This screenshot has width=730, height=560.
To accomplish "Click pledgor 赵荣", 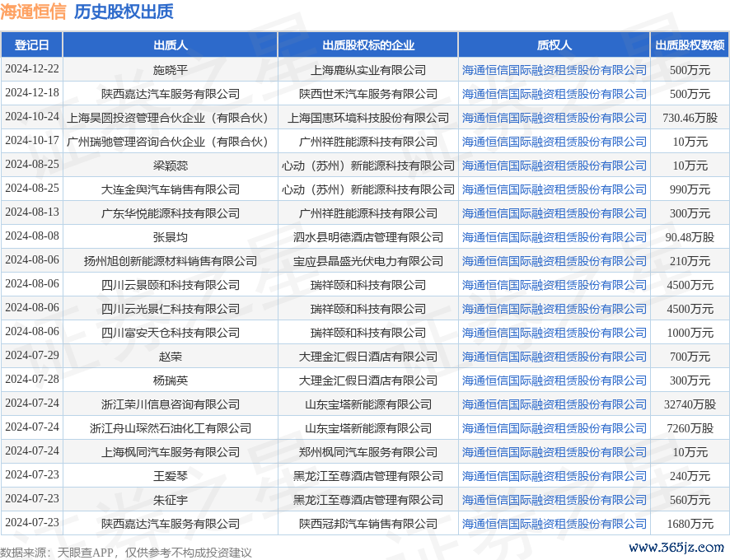I will pyautogui.click(x=171, y=357).
